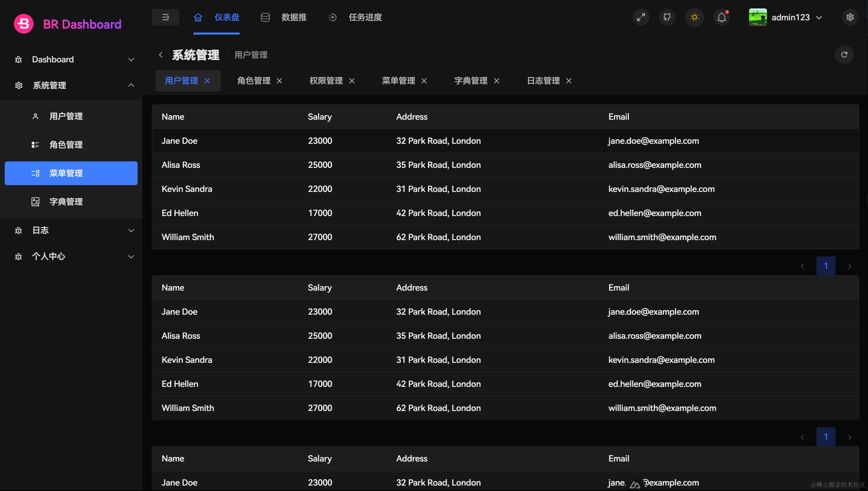The height and width of the screenshot is (491, 868).
Task: Toggle light theme with the sun icon
Action: point(694,17)
